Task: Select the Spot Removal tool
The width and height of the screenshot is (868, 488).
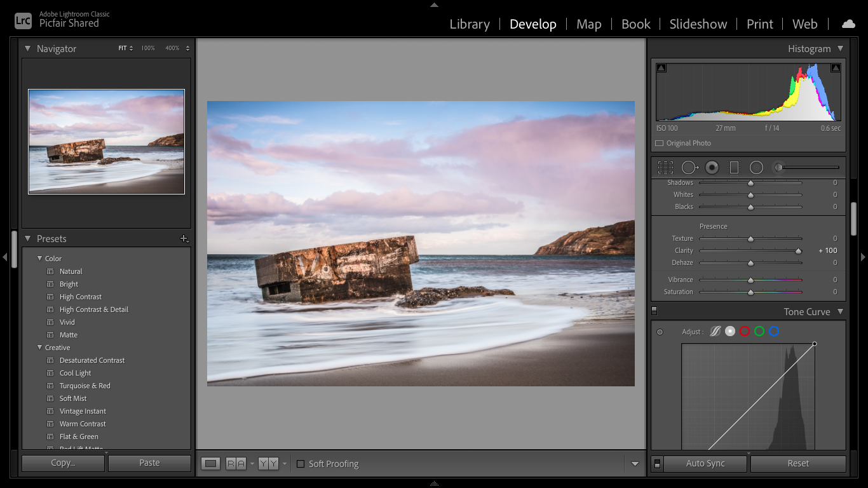Action: (x=689, y=167)
